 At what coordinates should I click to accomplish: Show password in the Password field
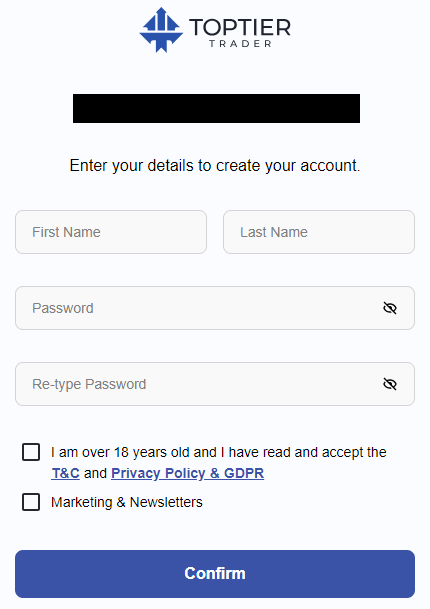pyautogui.click(x=390, y=308)
